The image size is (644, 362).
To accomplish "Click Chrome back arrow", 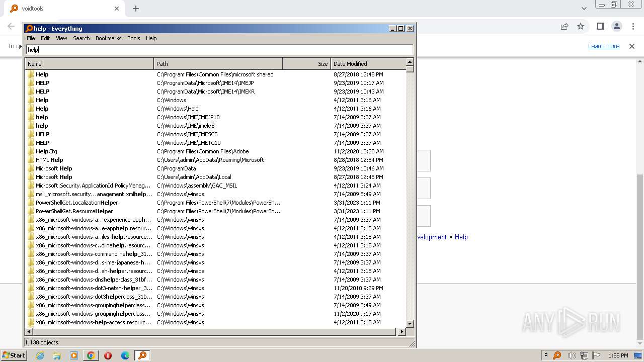I will (11, 27).
